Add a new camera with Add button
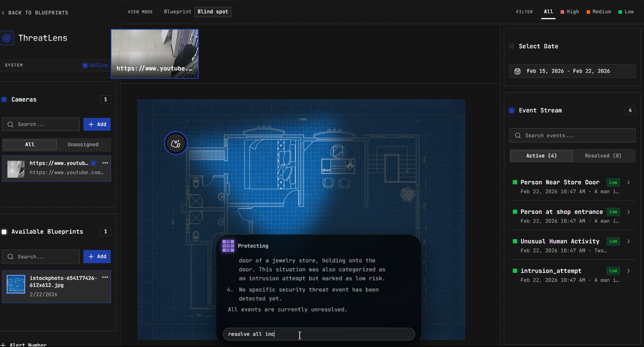The width and height of the screenshot is (644, 347). (x=97, y=124)
